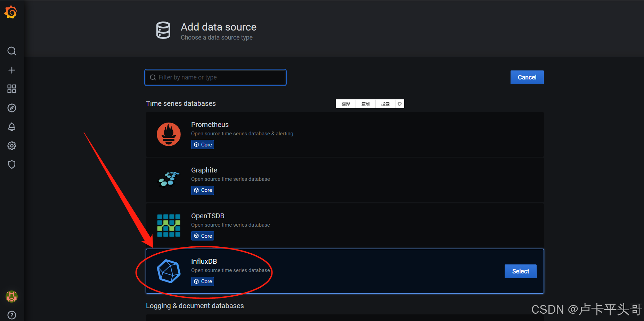Click the Core badge under OpenTSDB
Image resolution: width=644 pixels, height=321 pixels.
pyautogui.click(x=203, y=236)
